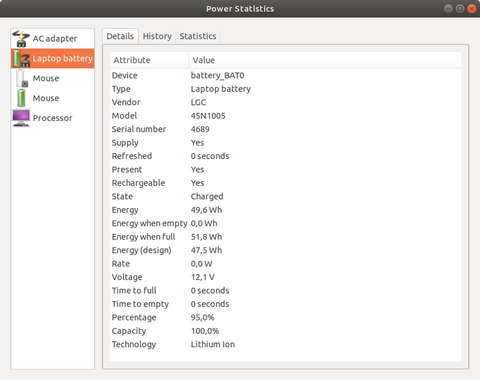480x380 pixels.
Task: Select the AC adapter plug icon
Action: point(21,39)
